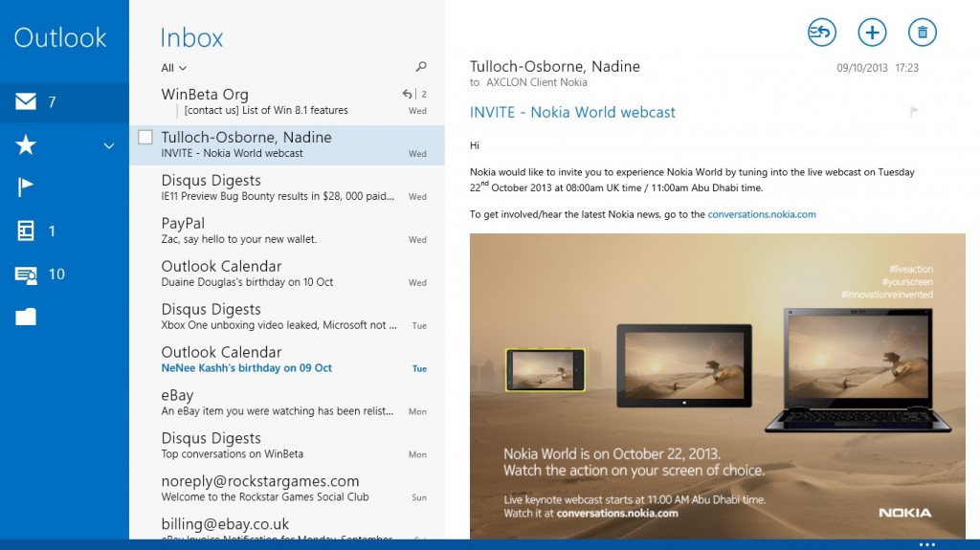The image size is (980, 550).
Task: Search inbox with magnifier icon
Action: tap(421, 66)
